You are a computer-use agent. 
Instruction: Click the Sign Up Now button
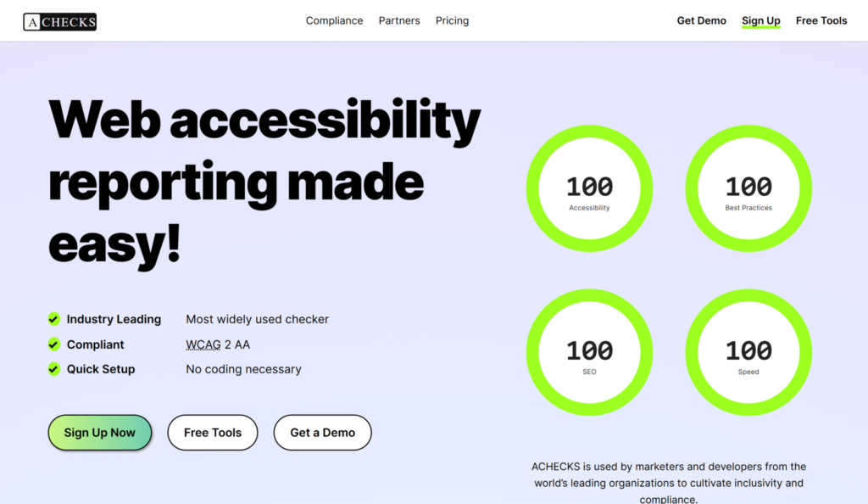(x=100, y=433)
